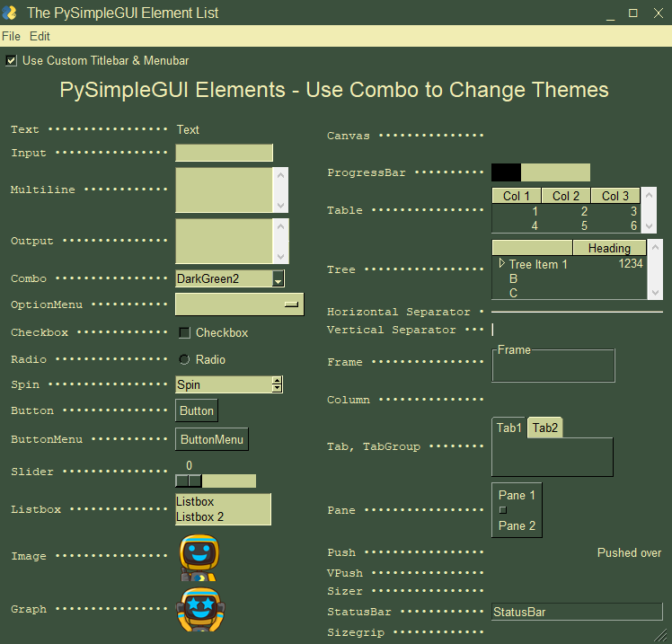Viewport: 672px width, 644px height.
Task: Open the Edit menu
Action: 40,37
